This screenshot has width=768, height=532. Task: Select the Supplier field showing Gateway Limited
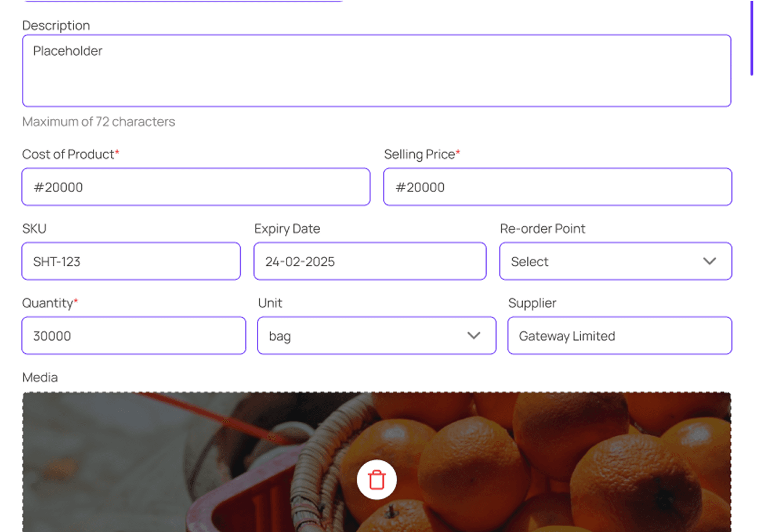tap(620, 335)
